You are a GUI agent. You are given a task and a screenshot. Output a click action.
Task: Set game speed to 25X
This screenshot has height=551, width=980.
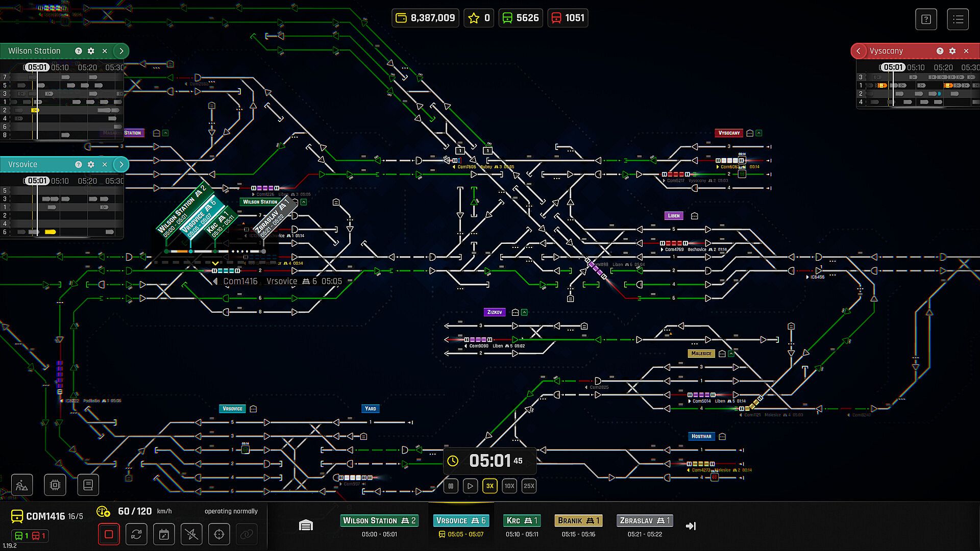[529, 486]
